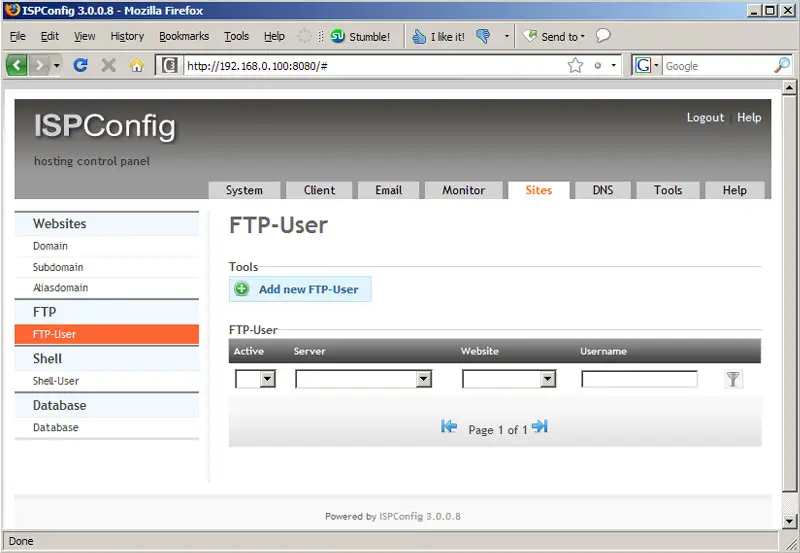Sort by the Active column header
Viewport: 800px width, 553px height.
pos(248,351)
